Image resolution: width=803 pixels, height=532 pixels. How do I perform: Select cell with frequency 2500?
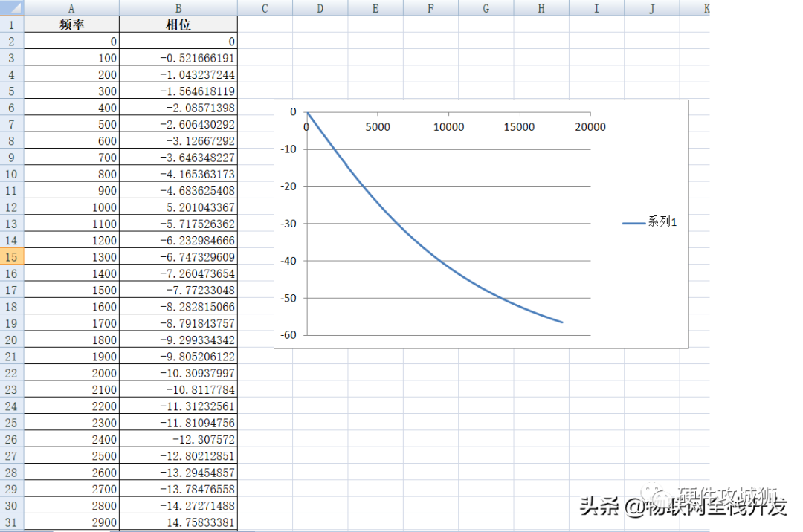pyautogui.click(x=71, y=455)
